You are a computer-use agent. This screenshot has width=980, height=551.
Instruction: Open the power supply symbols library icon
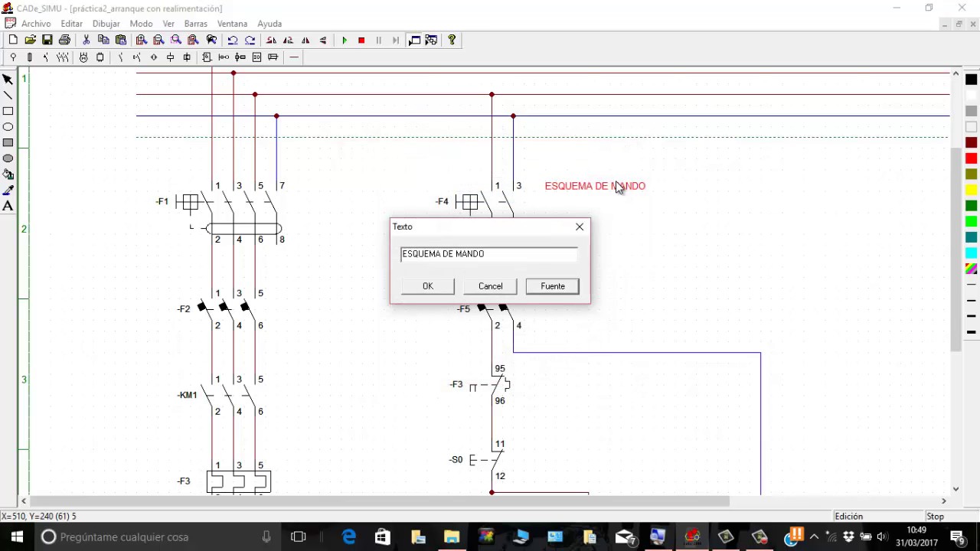13,57
